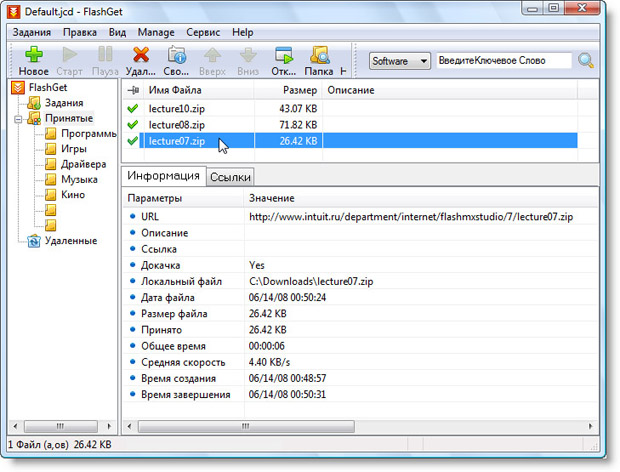Image resolution: width=620 pixels, height=472 pixels.
Task: Click the green checkmark of lecture07.zip
Action: click(133, 141)
